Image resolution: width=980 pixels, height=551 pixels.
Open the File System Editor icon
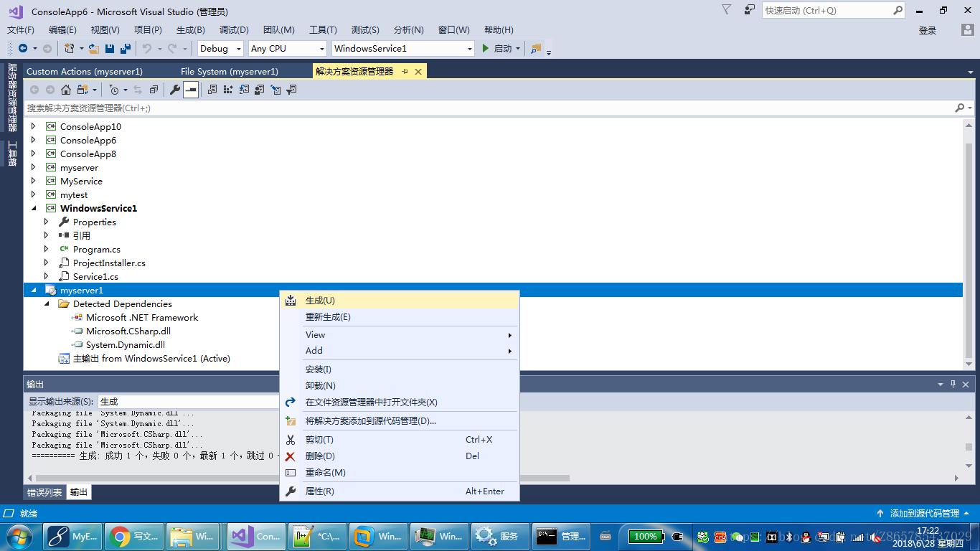[212, 90]
